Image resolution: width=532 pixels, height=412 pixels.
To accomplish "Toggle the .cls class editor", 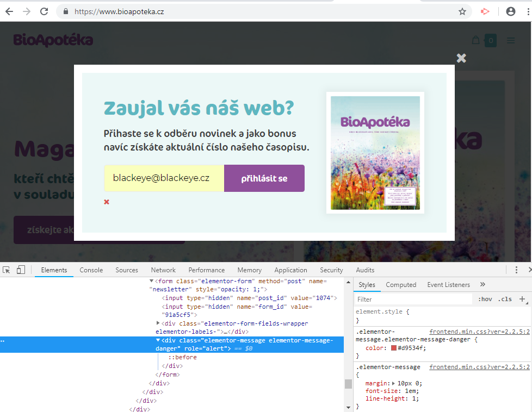I will (x=504, y=298).
